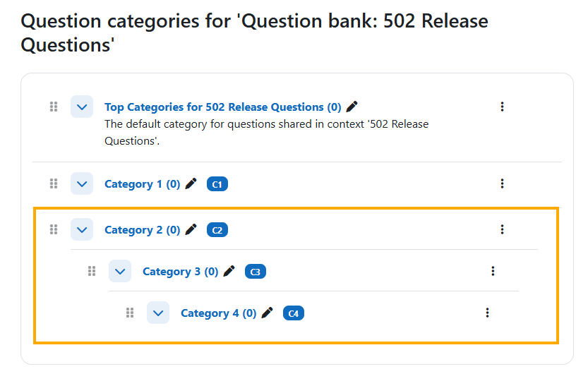Edit the Category 1 name via its pencil
The image size is (588, 374).
tap(191, 183)
